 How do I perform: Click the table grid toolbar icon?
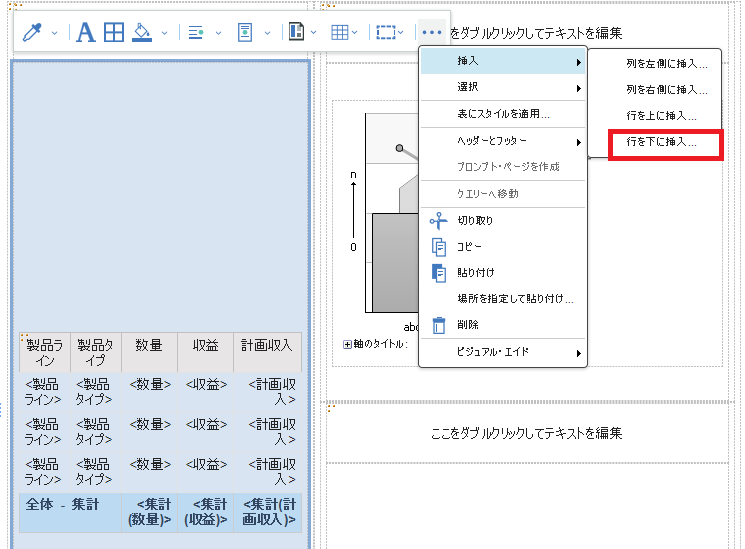click(340, 32)
